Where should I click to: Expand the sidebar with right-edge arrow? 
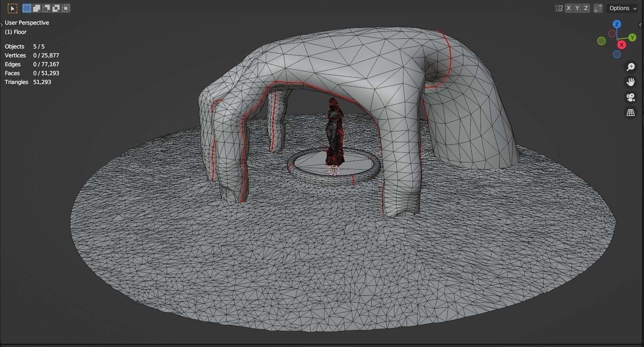[x=640, y=25]
